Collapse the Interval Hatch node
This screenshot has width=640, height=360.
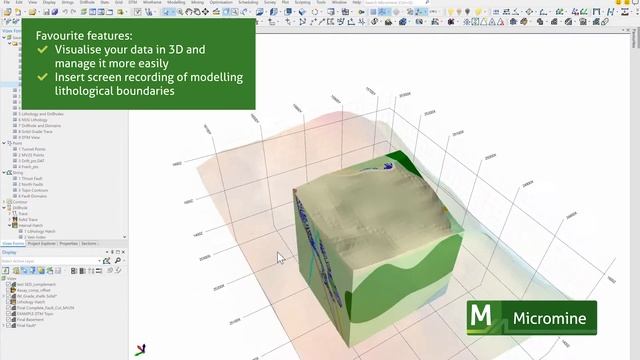pyautogui.click(x=10, y=225)
